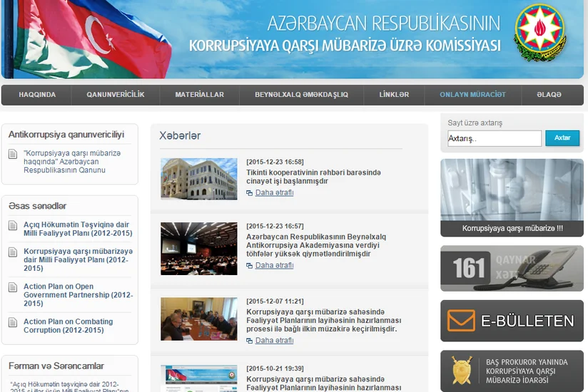This screenshot has height=392, width=588.
Task: Open the ƏLAQƏ contact menu
Action: [549, 95]
